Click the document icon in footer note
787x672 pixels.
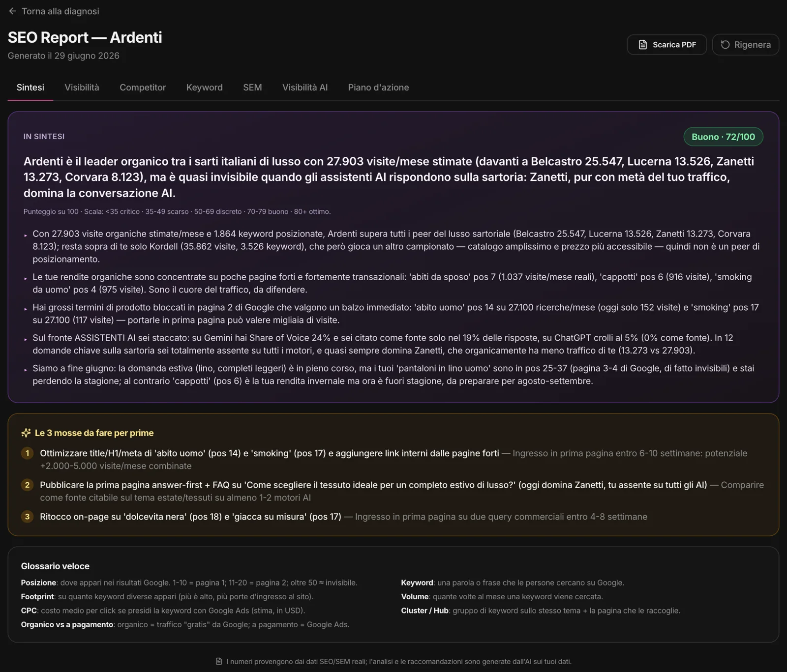(219, 662)
